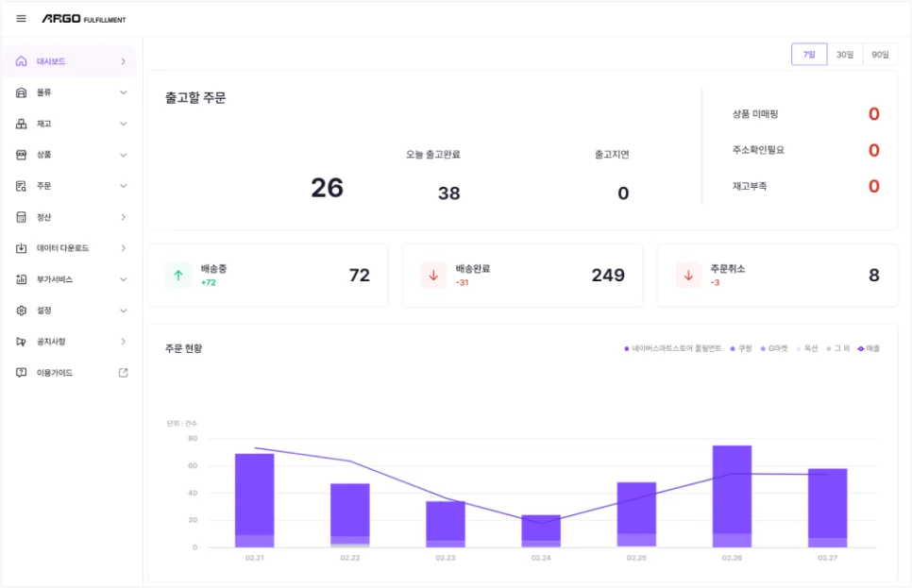Select the 7일 period tab
This screenshot has height=588, width=912.
point(809,55)
